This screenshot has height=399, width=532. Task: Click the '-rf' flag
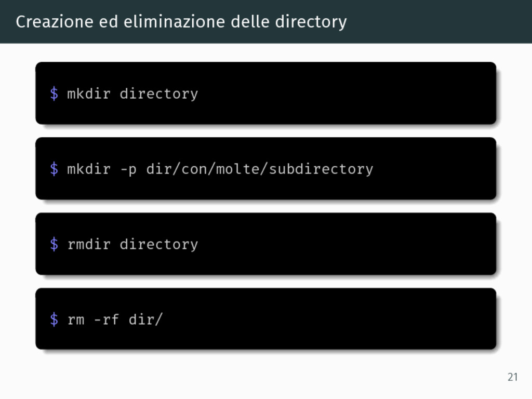(106, 320)
